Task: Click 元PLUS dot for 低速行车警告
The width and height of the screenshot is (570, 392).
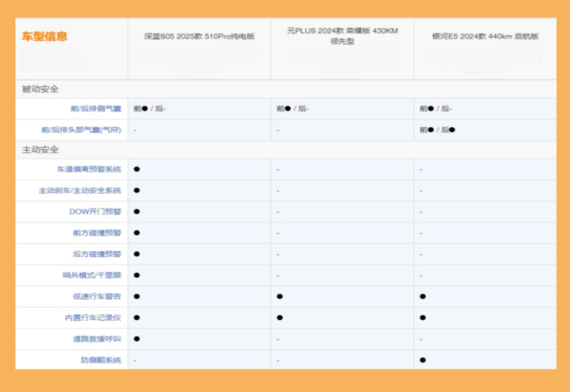Action: [x=280, y=296]
